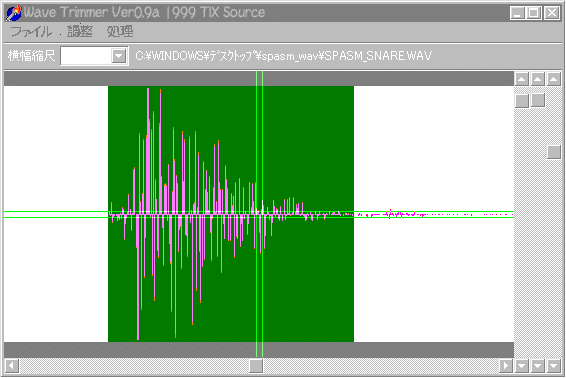Click the left arrow of the horizontal scrollbar
The image size is (566, 378).
point(12,366)
